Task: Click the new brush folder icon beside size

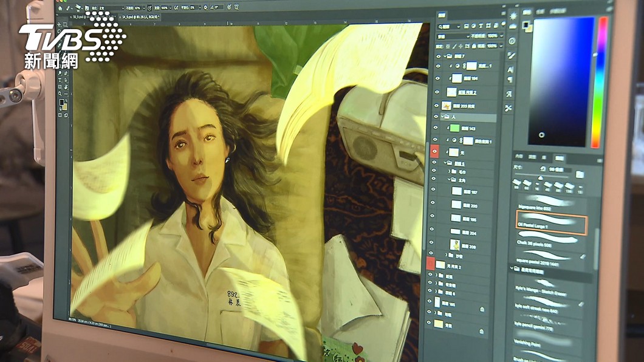Action: 580,174
